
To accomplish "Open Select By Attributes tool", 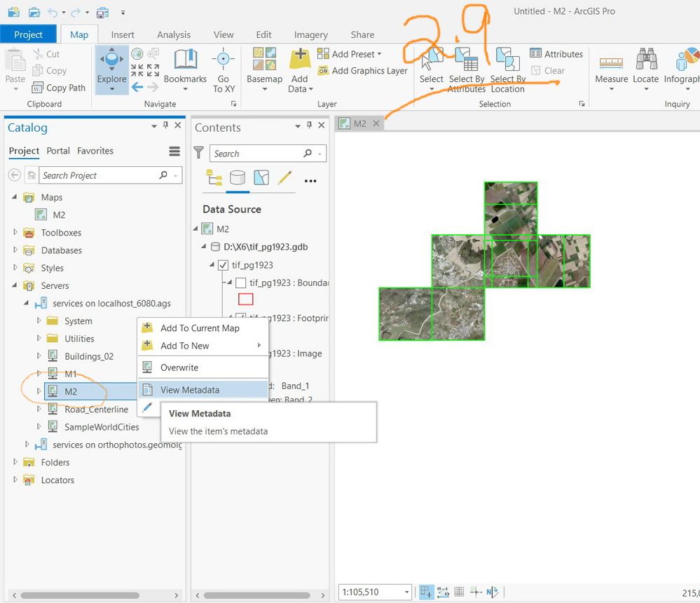I will point(466,71).
